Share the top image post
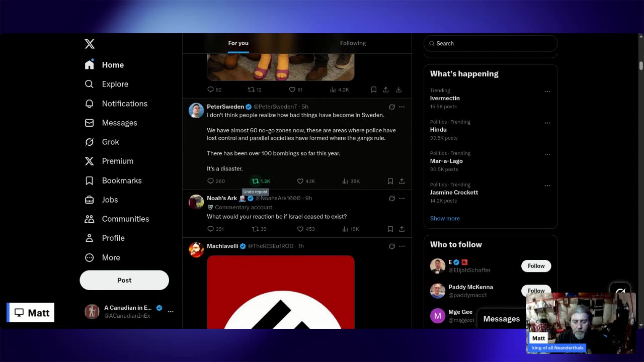This screenshot has height=362, width=644. click(386, 89)
